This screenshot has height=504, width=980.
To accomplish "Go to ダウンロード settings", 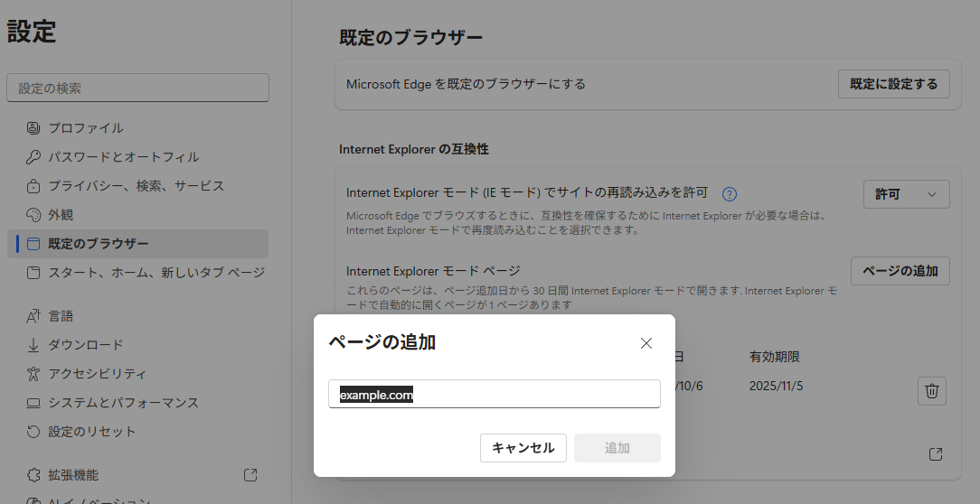I will pos(85,345).
